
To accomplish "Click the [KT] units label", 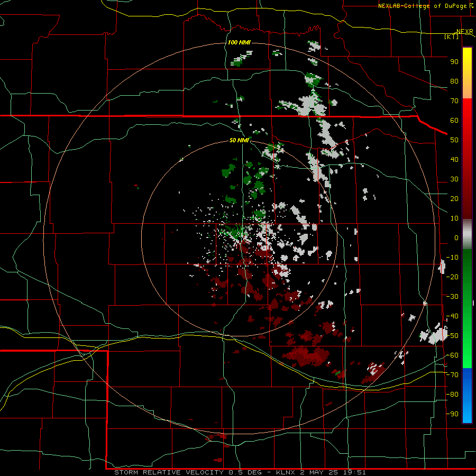I will tap(452, 36).
